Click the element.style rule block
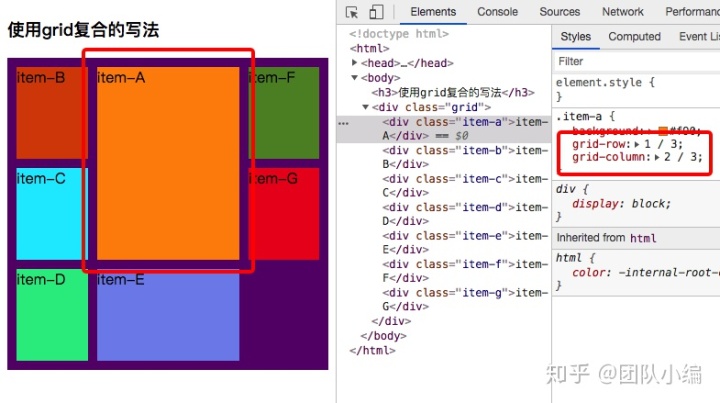 click(x=636, y=90)
